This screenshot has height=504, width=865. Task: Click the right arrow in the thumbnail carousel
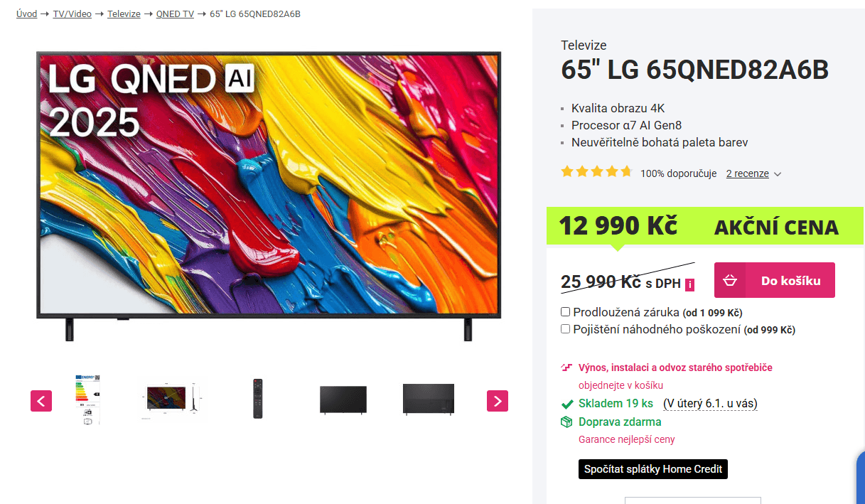pos(497,401)
